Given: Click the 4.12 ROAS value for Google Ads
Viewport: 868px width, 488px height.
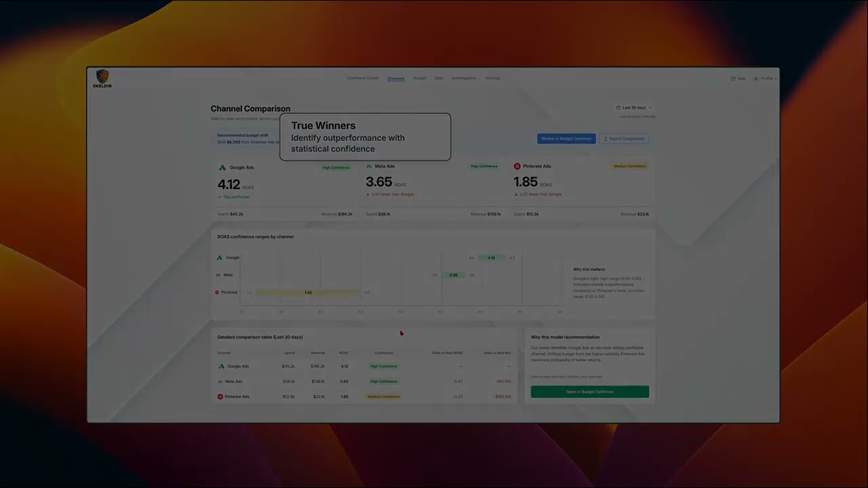Looking at the screenshot, I should pos(229,184).
